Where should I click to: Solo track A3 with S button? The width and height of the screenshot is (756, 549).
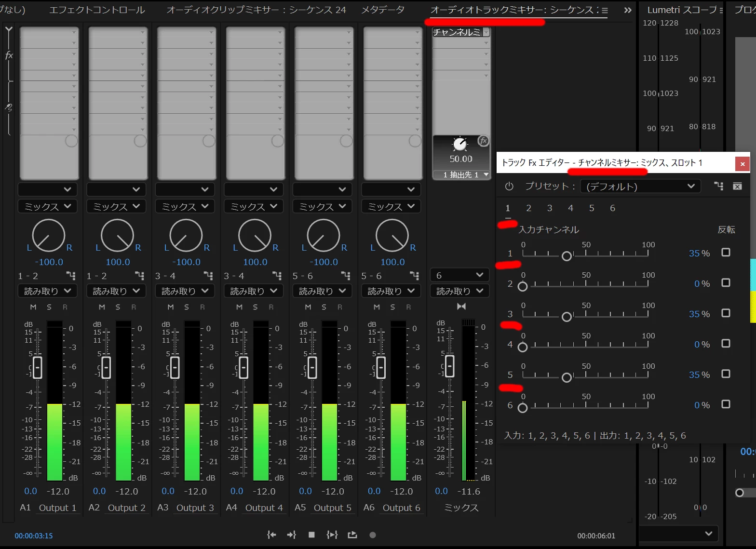click(x=187, y=307)
